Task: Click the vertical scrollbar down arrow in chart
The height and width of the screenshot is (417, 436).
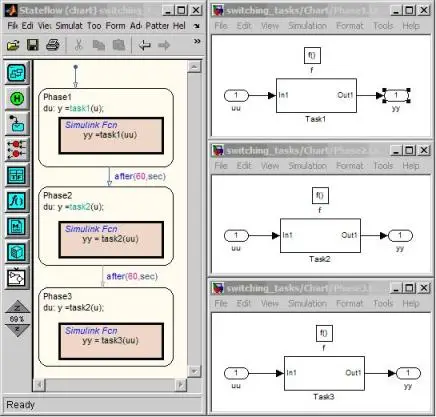Action: click(194, 371)
